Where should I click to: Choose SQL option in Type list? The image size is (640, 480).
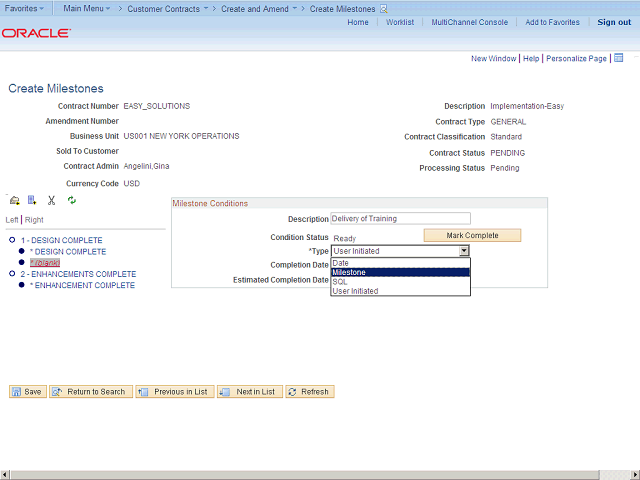click(400, 282)
